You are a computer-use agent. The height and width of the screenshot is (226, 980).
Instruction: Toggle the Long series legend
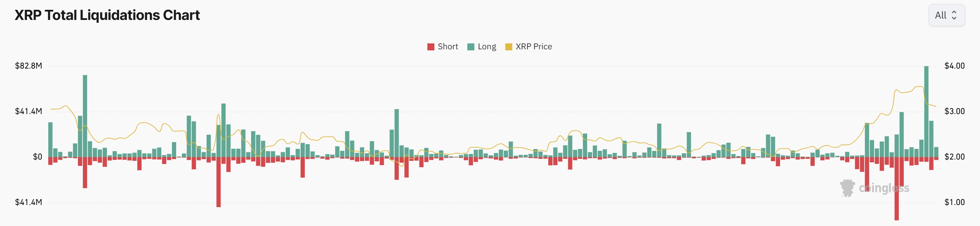click(x=482, y=47)
